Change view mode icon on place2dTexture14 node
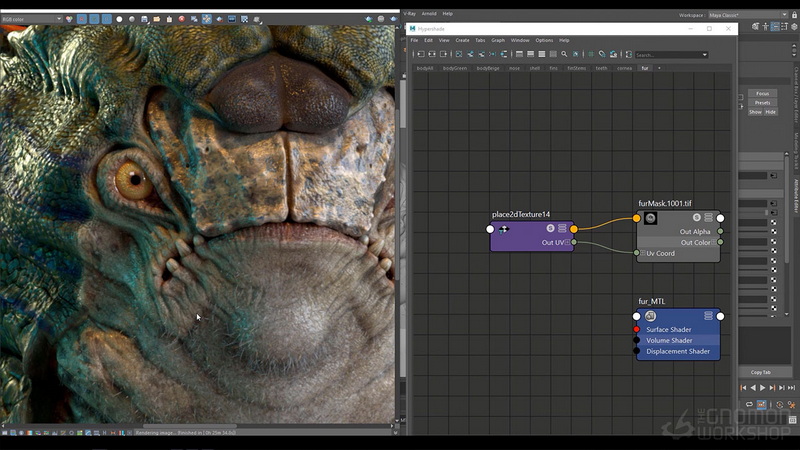 pyautogui.click(x=562, y=228)
